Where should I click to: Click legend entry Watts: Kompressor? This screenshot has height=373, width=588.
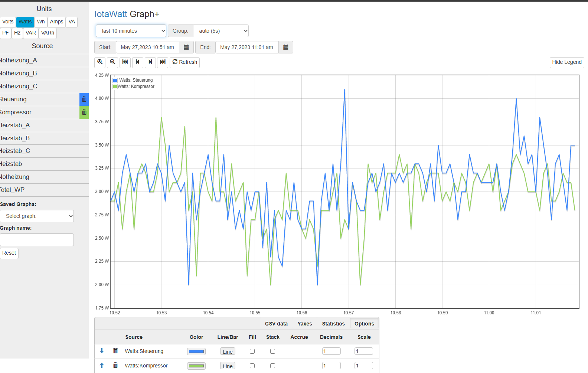[136, 86]
